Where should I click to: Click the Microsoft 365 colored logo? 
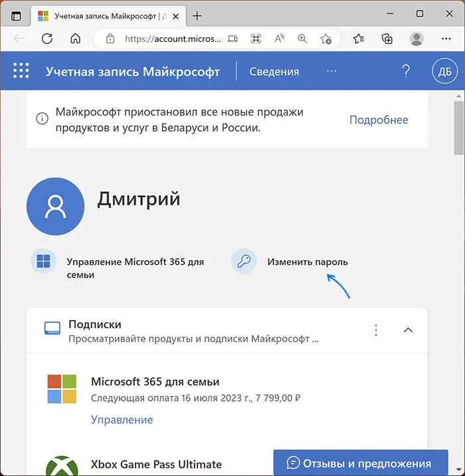[x=62, y=389]
